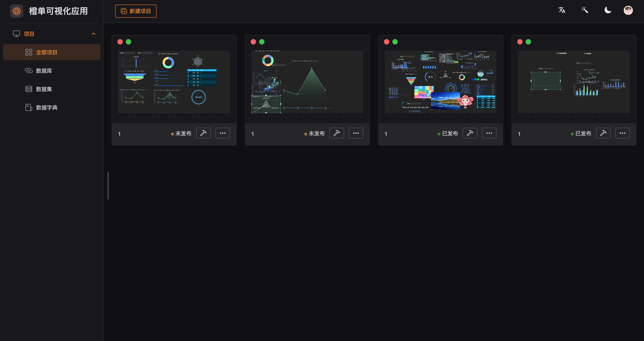Viewport: 644px width, 341px height.
Task: Click red dot on first project card
Action: tap(120, 42)
